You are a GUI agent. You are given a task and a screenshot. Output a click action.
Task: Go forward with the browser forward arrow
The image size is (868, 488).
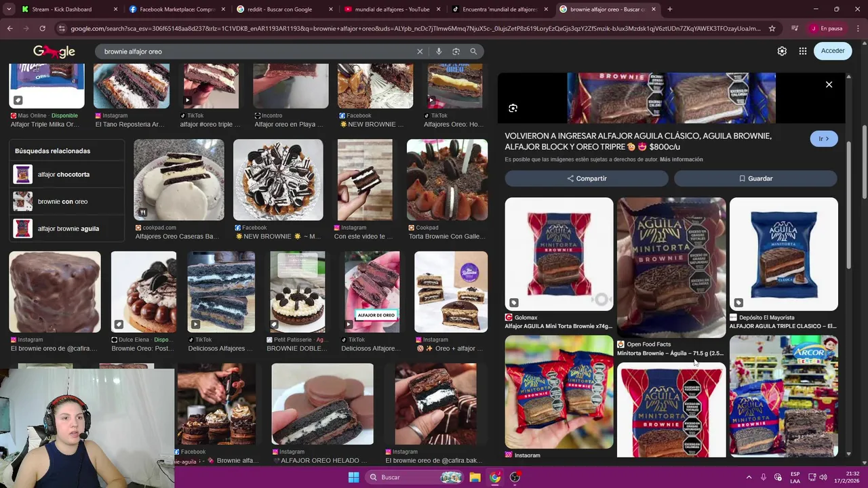point(26,28)
